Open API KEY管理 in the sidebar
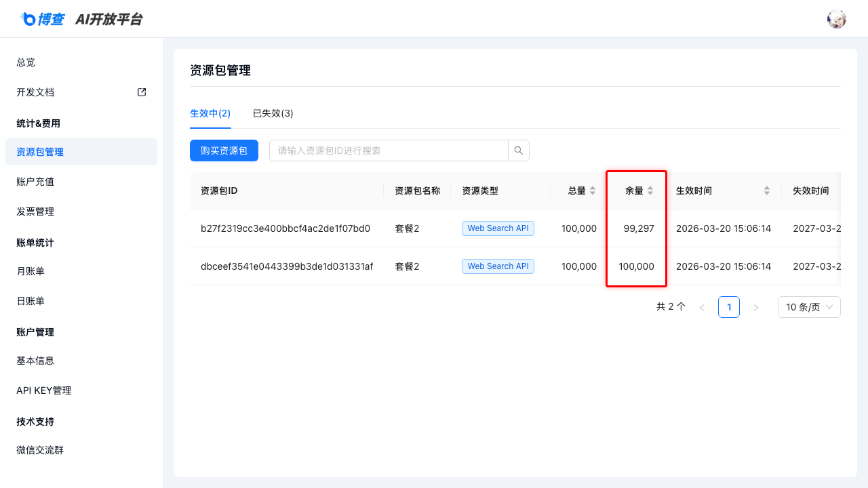The height and width of the screenshot is (488, 868). [x=81, y=390]
